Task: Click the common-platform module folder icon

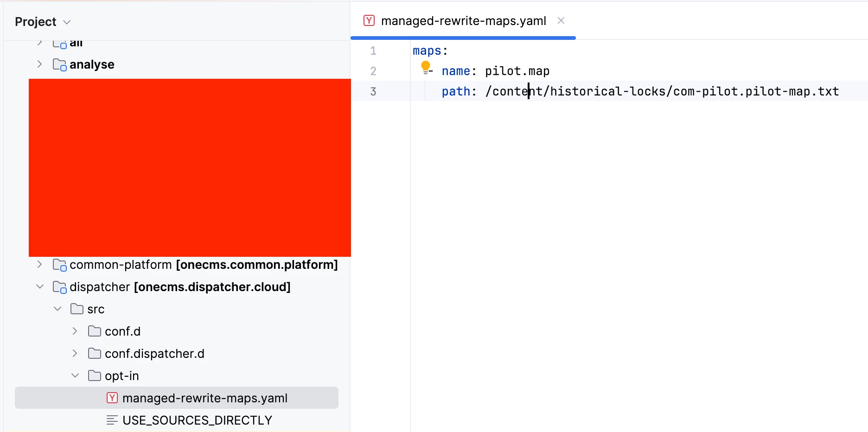Action: click(x=59, y=265)
